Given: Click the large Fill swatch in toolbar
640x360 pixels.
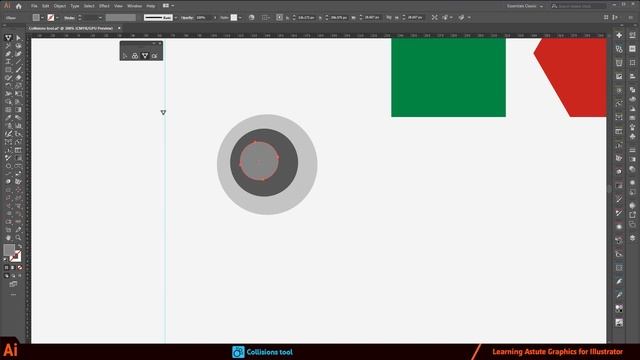Looking at the screenshot, I should point(9,250).
